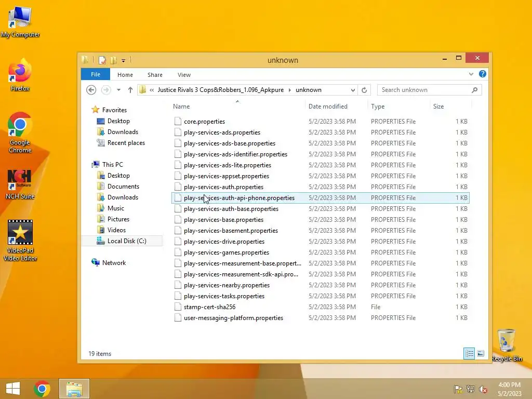This screenshot has height=399, width=532.
Task: Go up one folder level
Action: pos(130,90)
